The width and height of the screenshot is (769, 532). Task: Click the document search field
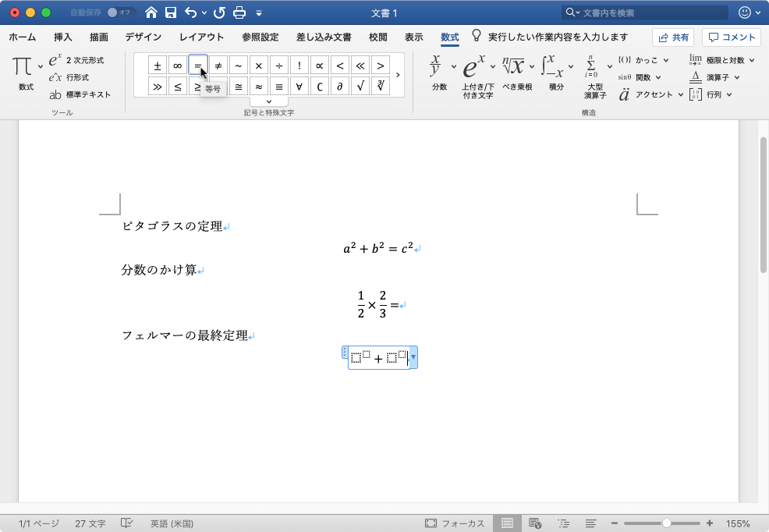pos(644,12)
